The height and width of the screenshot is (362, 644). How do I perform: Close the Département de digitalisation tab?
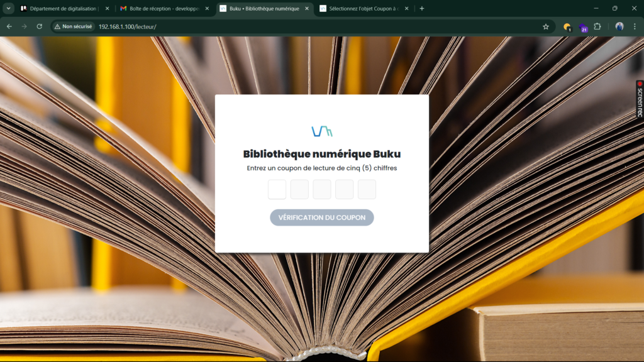coord(107,8)
